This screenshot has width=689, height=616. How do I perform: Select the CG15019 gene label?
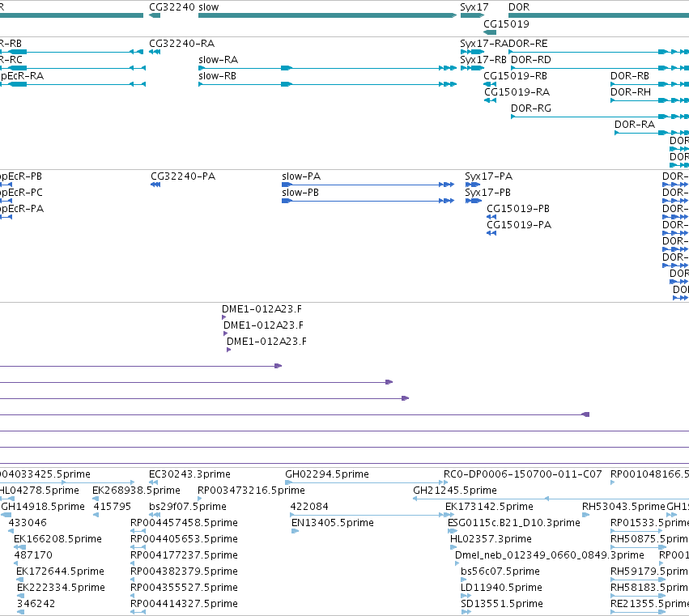pyautogui.click(x=506, y=24)
